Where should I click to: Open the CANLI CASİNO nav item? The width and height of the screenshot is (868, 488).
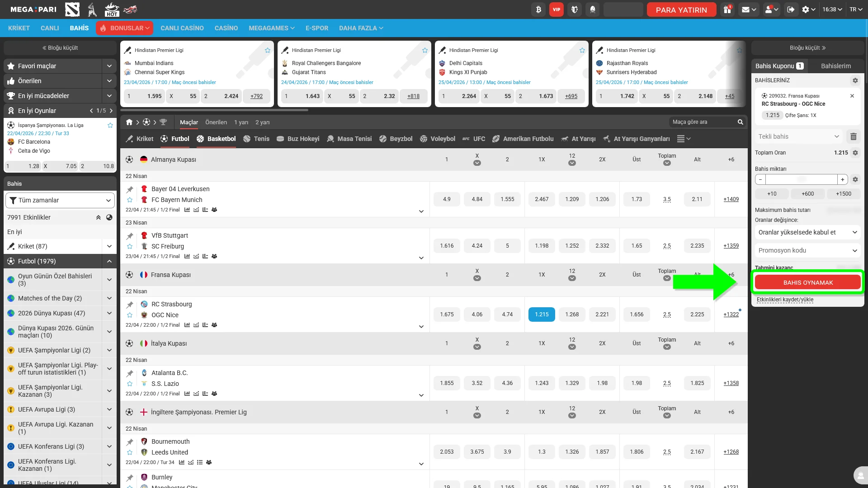click(x=182, y=28)
